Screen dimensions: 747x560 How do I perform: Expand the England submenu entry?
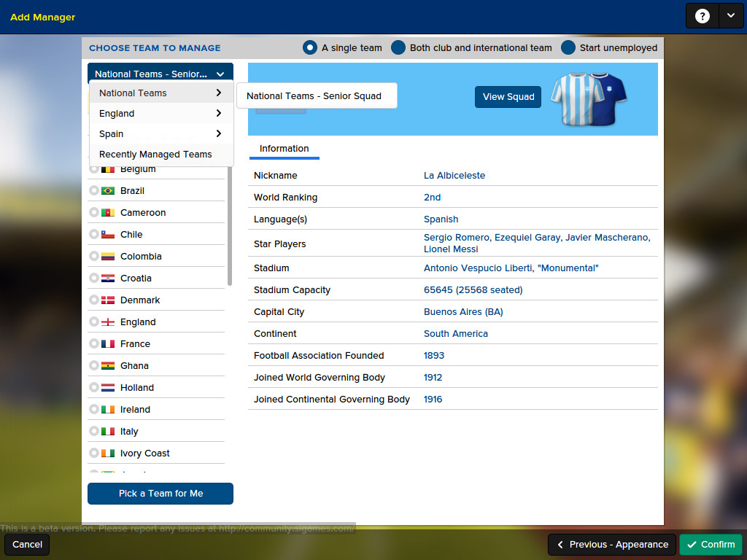[160, 114]
